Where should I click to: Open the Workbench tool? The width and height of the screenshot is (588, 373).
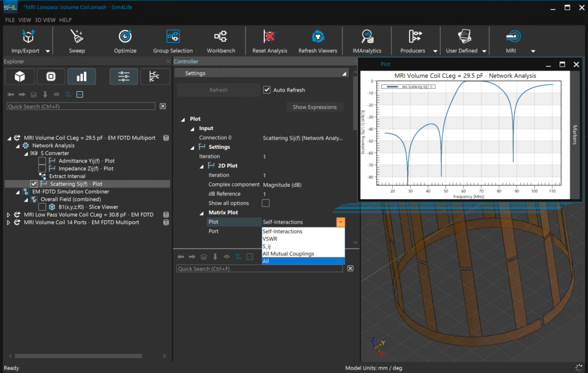point(221,37)
